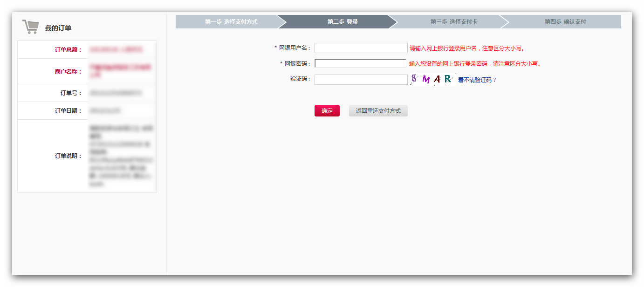
Task: Select the 第二步 登录 step
Action: [343, 22]
